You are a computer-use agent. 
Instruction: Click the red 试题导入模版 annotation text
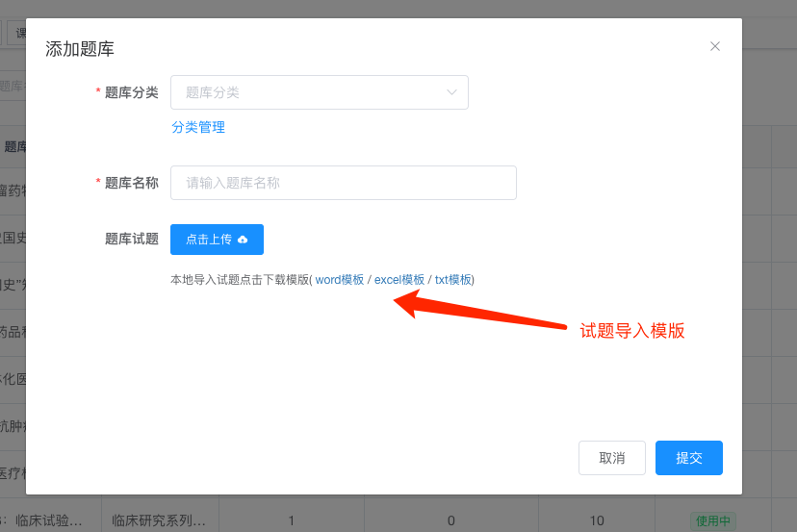coord(632,331)
